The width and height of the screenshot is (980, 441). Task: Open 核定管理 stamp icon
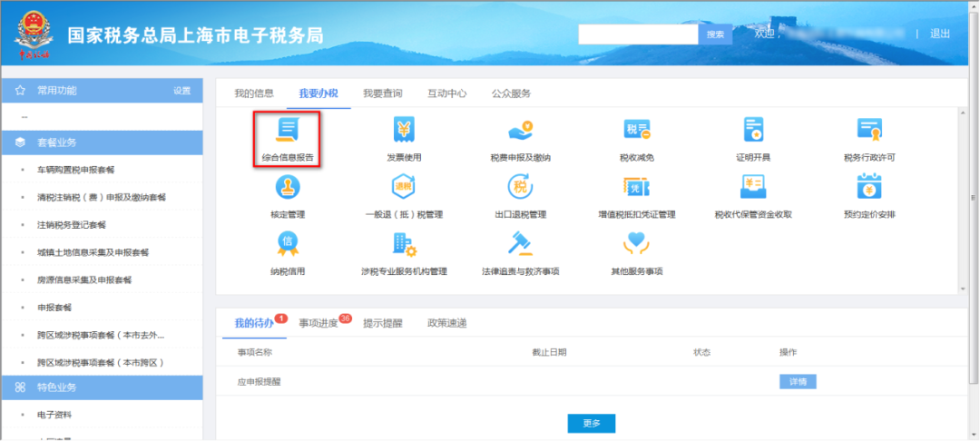coord(288,187)
